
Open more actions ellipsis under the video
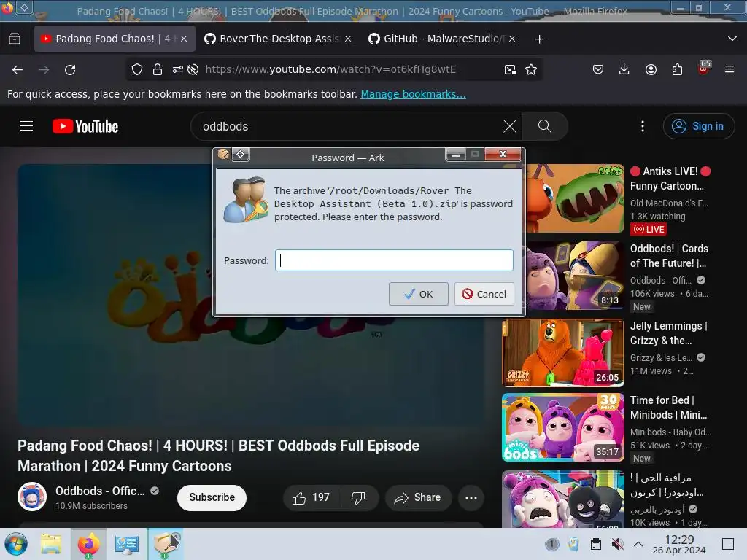click(471, 497)
